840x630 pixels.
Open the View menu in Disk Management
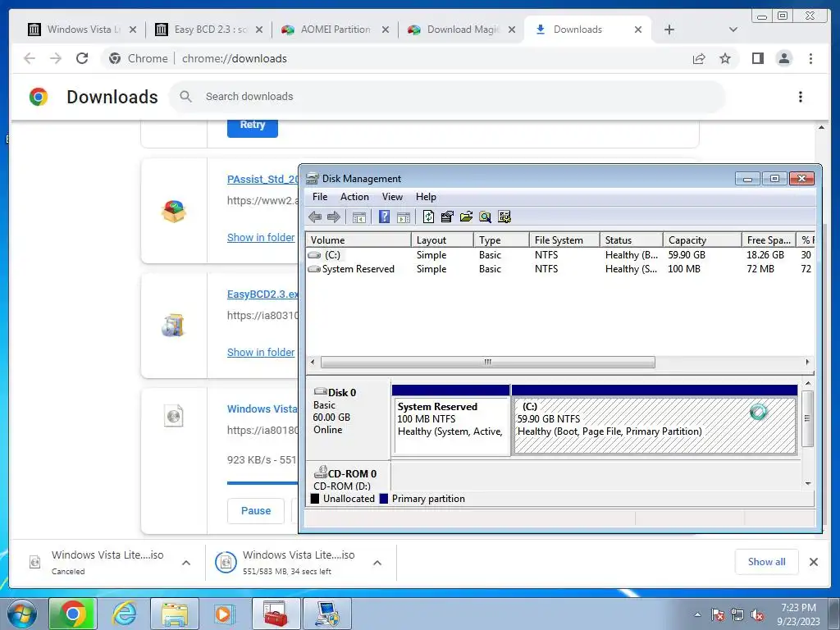click(392, 197)
